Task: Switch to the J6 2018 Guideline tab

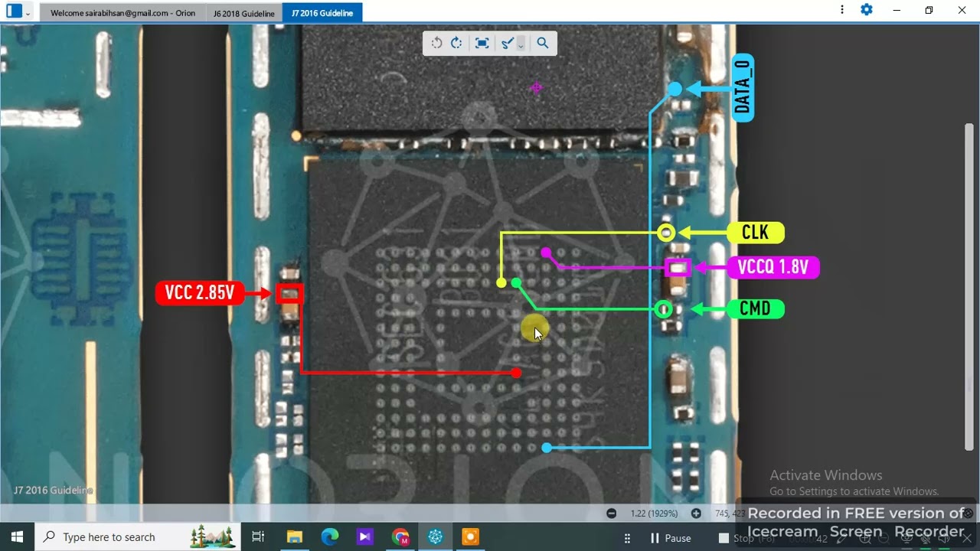Action: (244, 13)
